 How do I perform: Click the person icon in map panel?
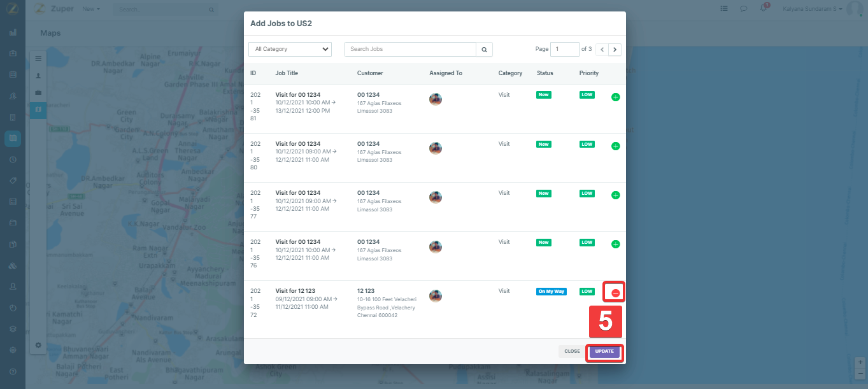pos(38,75)
